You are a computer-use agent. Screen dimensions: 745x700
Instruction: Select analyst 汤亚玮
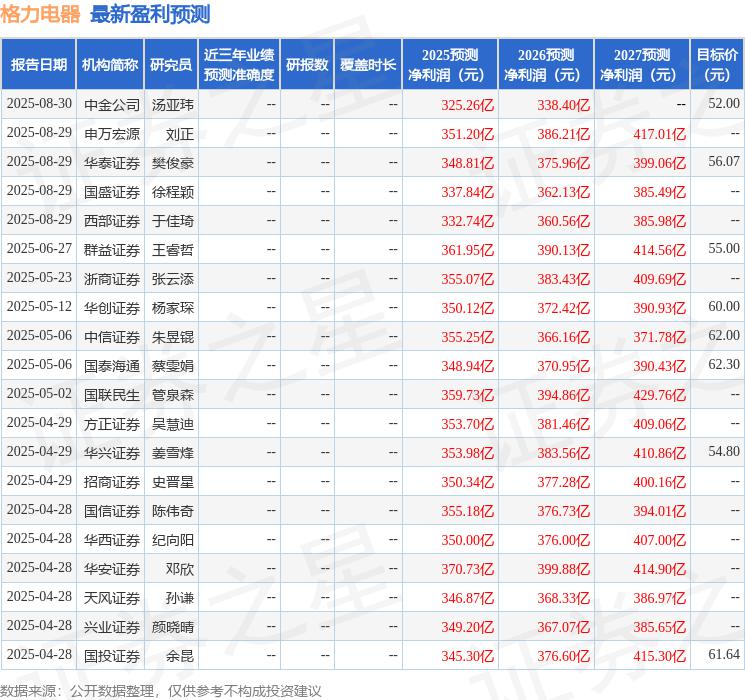point(172,105)
